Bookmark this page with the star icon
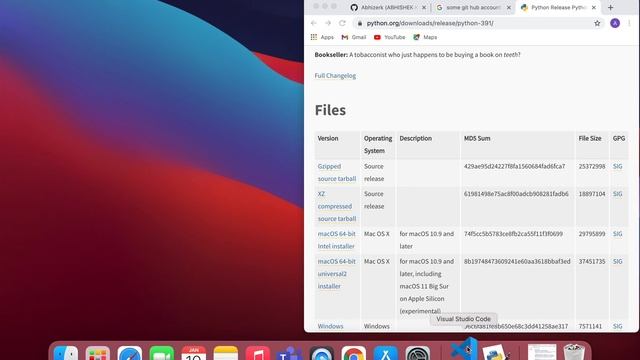Image resolution: width=640 pixels, height=360 pixels. [597, 23]
